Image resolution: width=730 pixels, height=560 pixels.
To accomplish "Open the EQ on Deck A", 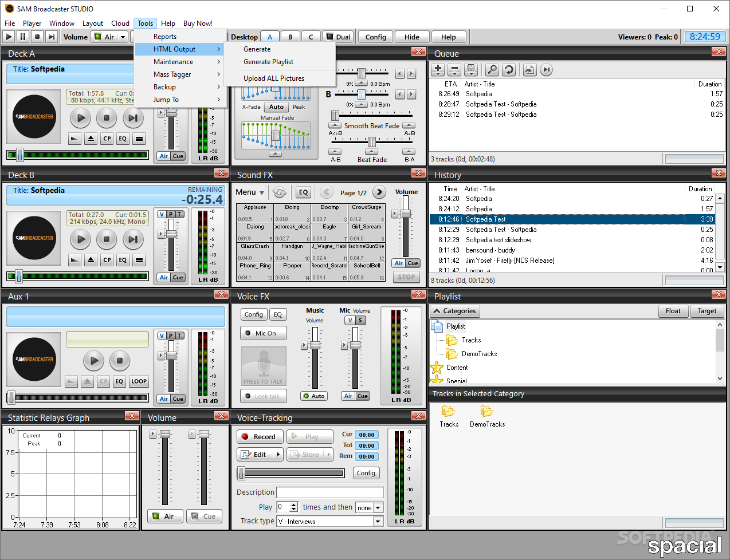I will [x=123, y=139].
